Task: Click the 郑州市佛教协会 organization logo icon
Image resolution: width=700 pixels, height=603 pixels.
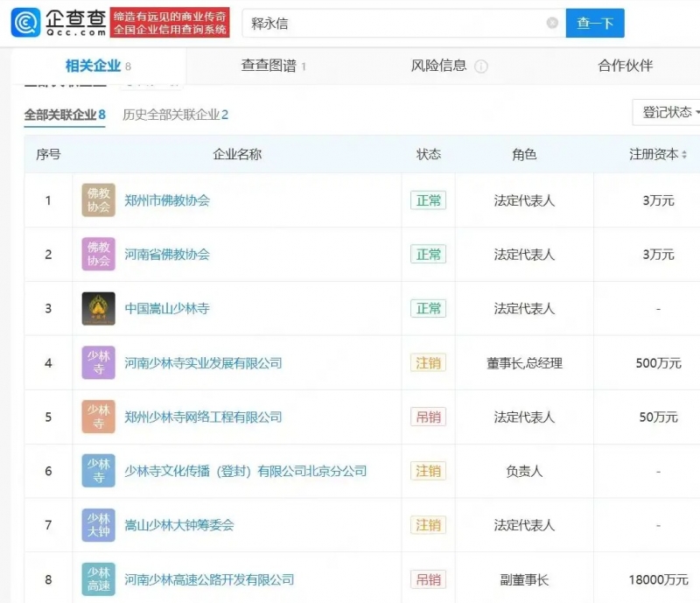Action: tap(98, 200)
